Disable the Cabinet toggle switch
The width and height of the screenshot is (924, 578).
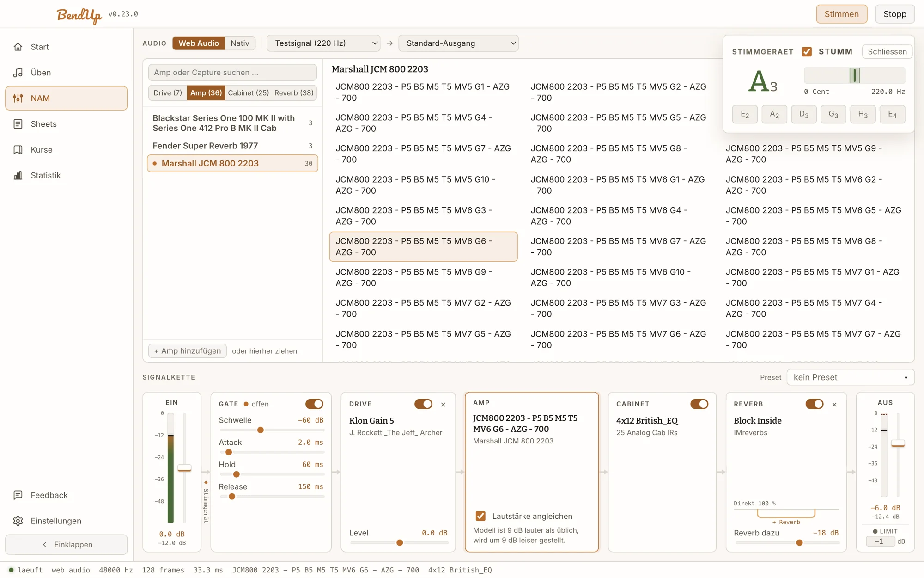(699, 404)
